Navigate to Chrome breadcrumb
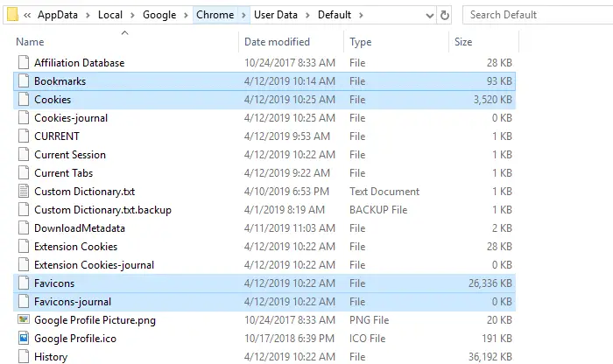This screenshot has height=364, width=613. pos(215,15)
